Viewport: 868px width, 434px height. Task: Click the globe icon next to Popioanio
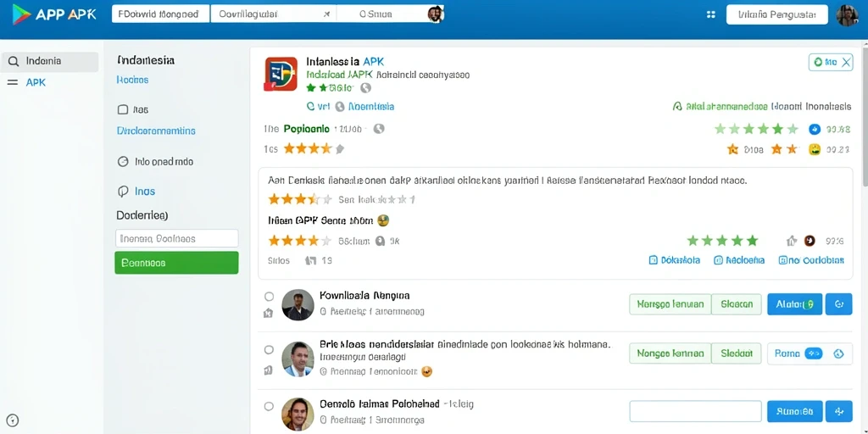[x=379, y=129]
